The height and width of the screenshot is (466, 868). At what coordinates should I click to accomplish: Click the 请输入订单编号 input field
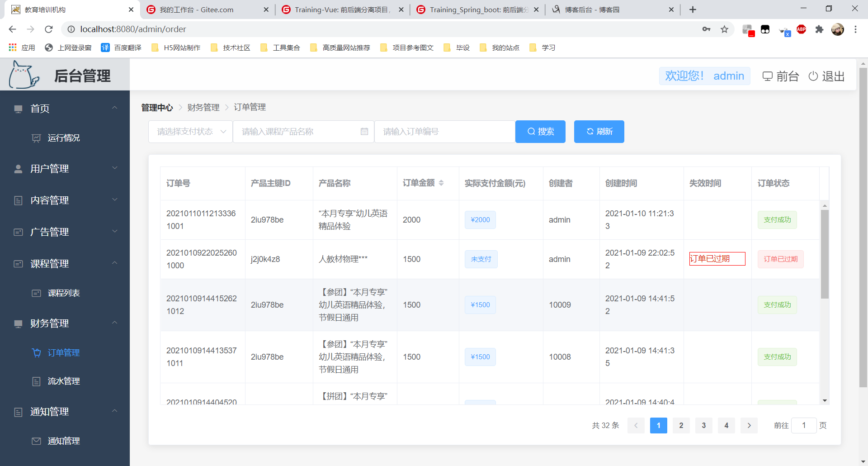445,132
